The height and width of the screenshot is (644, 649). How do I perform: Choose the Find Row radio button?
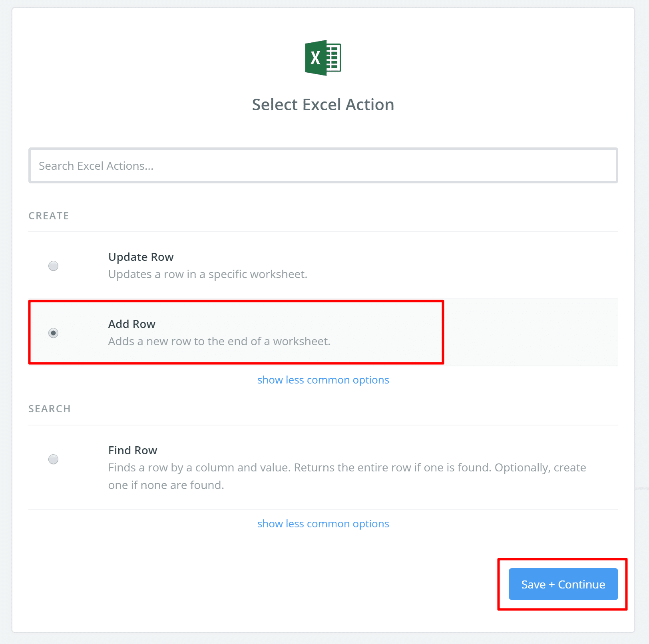tap(53, 459)
